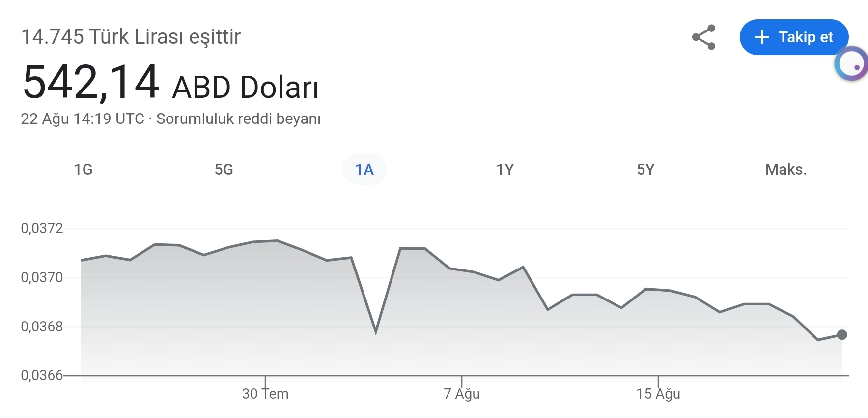Click the 15 Ağu date marker
Image resolution: width=868 pixels, height=418 pixels.
pos(658,394)
